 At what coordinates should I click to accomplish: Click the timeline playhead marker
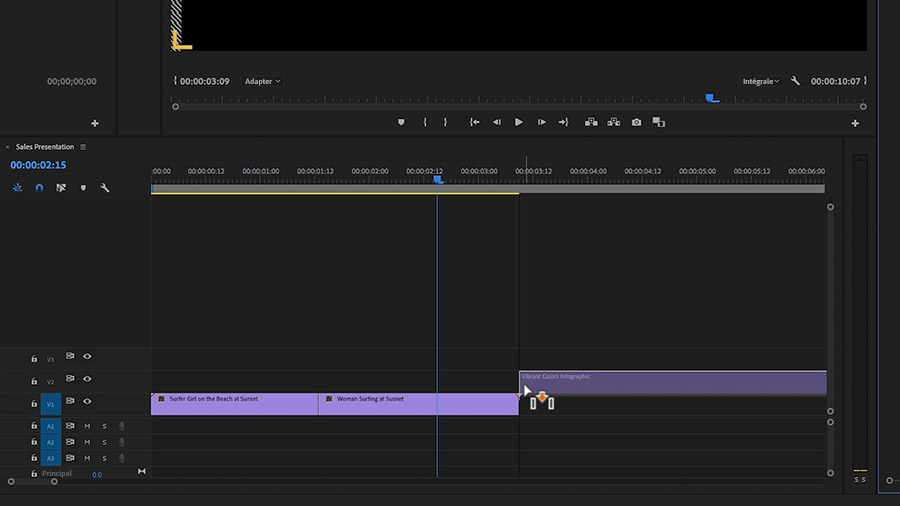(x=438, y=180)
